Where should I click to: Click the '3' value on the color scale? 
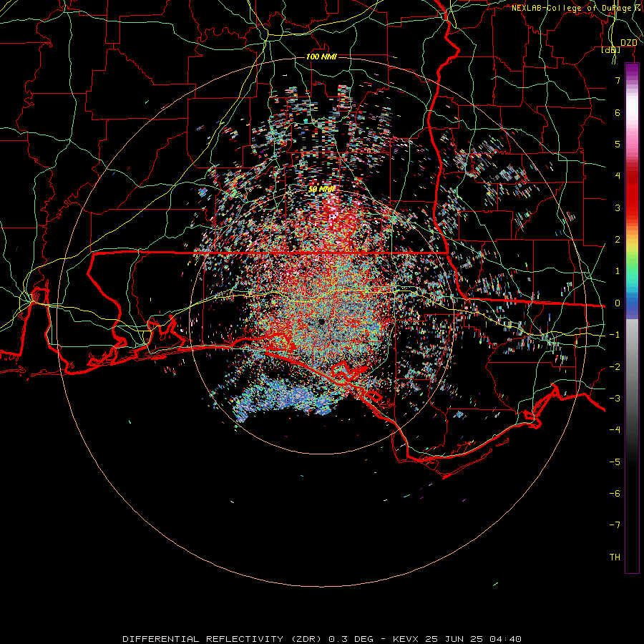point(618,208)
